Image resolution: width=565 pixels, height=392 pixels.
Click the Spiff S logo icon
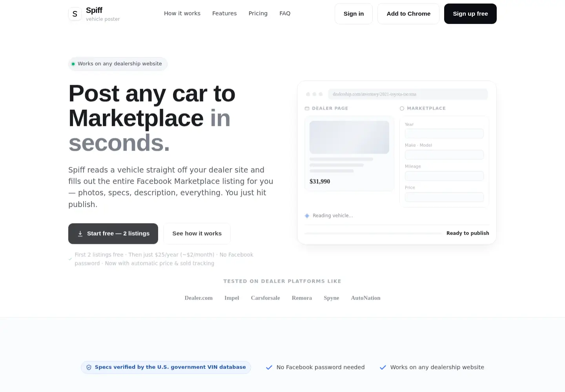(75, 14)
